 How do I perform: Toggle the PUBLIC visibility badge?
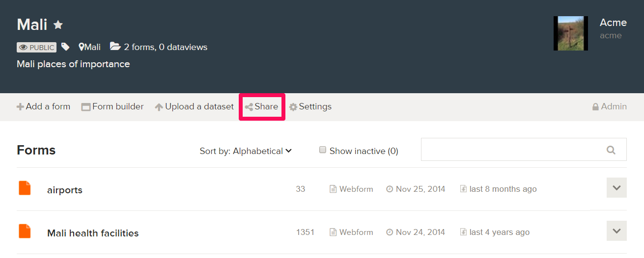(36, 48)
